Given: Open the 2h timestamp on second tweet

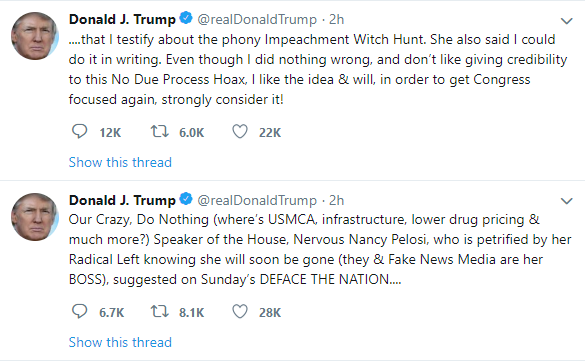Looking at the screenshot, I should pyautogui.click(x=337, y=200).
